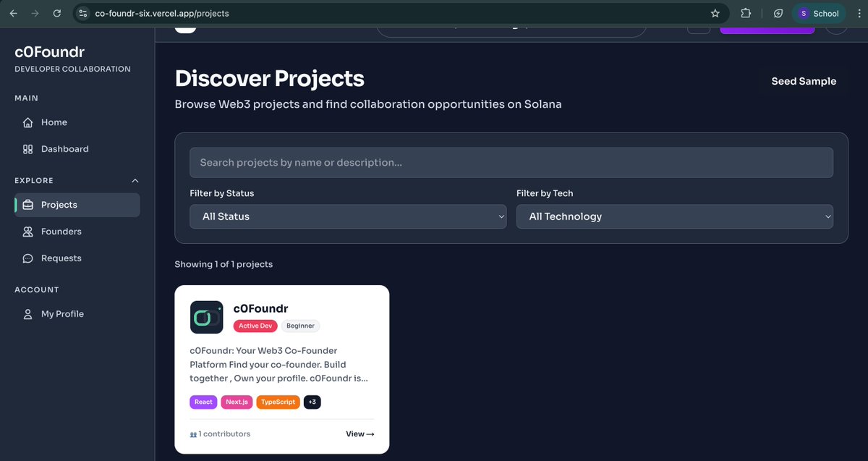
Task: Click the Showing 1 of 1 projects text
Action: point(224,264)
